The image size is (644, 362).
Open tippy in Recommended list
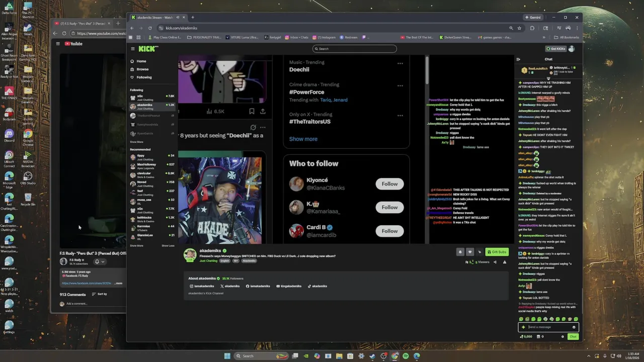coord(151,157)
